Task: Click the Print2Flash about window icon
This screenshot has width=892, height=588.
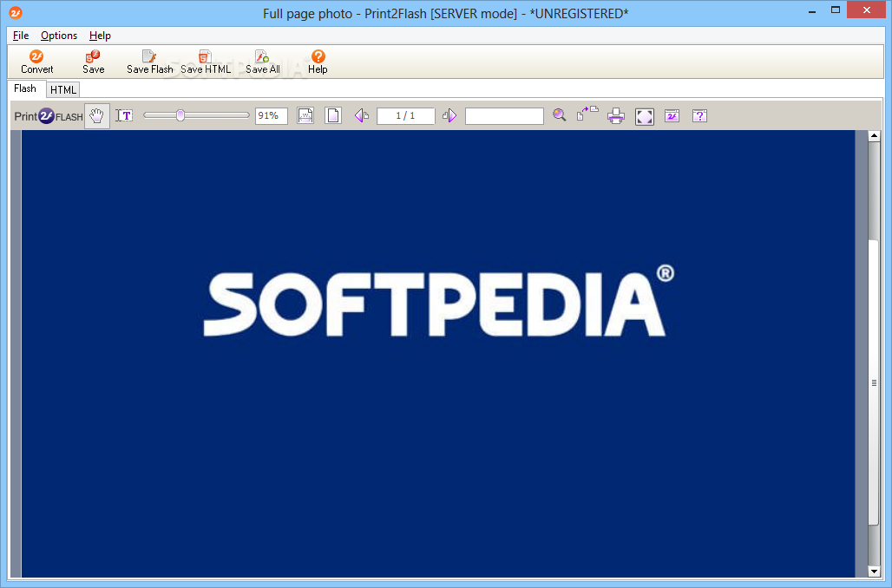Action: pyautogui.click(x=672, y=116)
